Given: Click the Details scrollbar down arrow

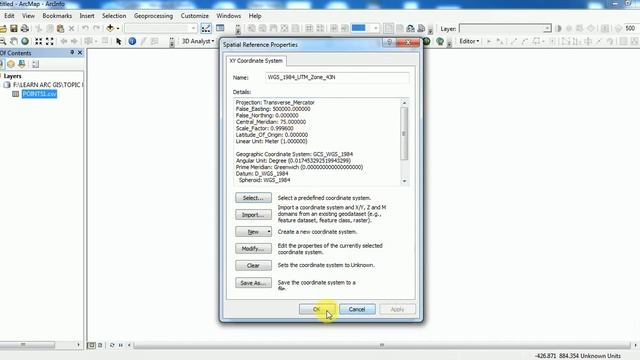Looking at the screenshot, I should 404,181.
